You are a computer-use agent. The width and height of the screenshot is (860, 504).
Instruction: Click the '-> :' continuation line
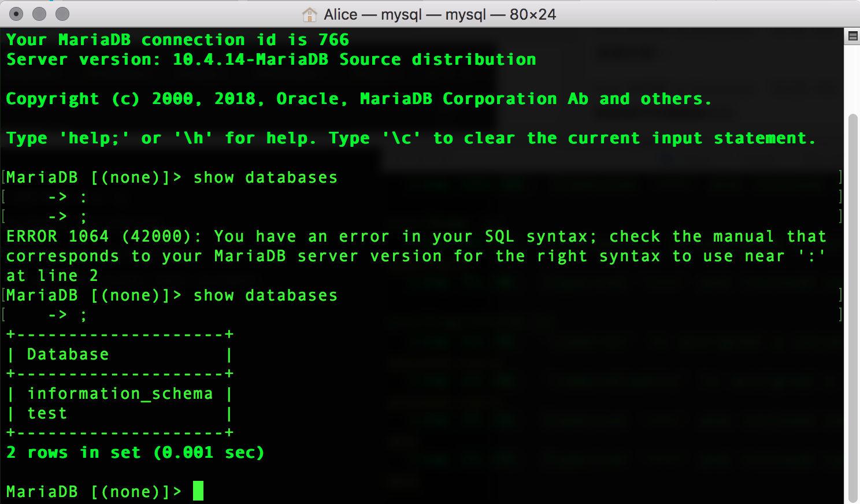(x=68, y=197)
